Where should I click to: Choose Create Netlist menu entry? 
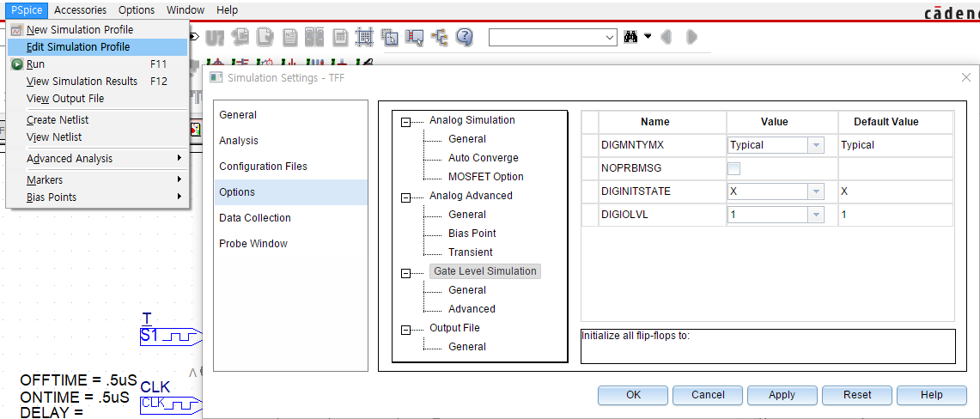97,120
